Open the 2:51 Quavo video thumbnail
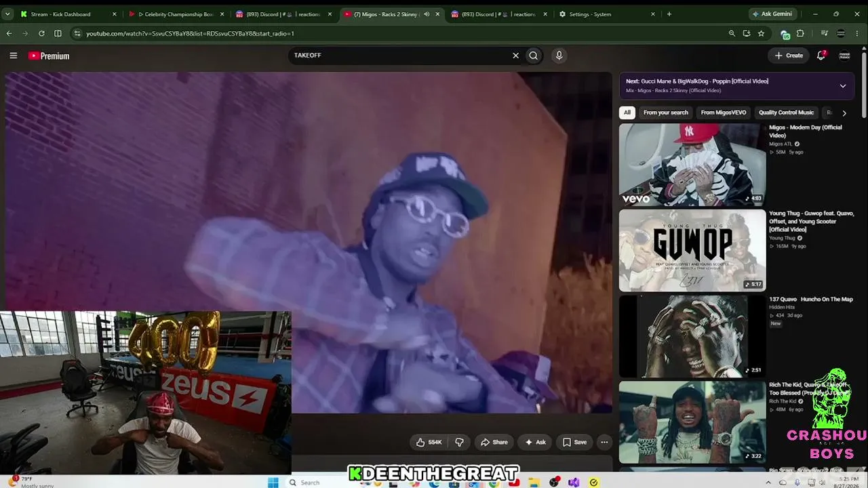The width and height of the screenshot is (868, 488). pos(692,336)
